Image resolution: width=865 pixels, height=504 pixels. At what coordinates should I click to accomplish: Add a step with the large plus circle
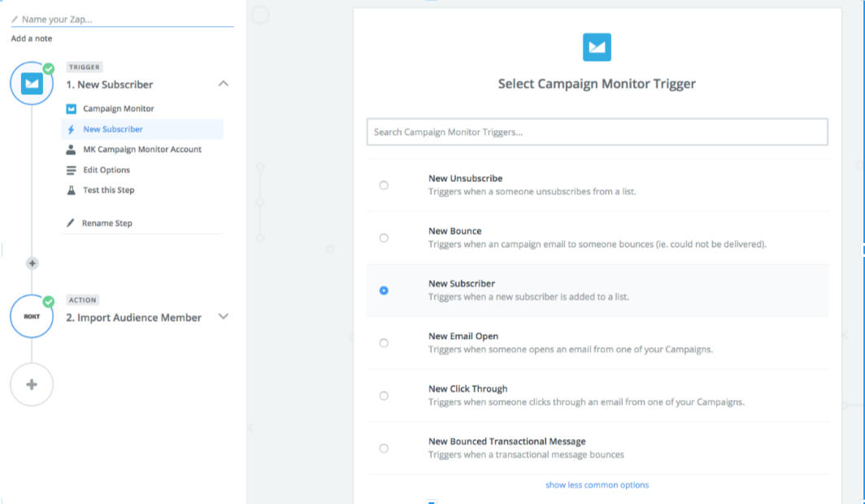coord(32,385)
